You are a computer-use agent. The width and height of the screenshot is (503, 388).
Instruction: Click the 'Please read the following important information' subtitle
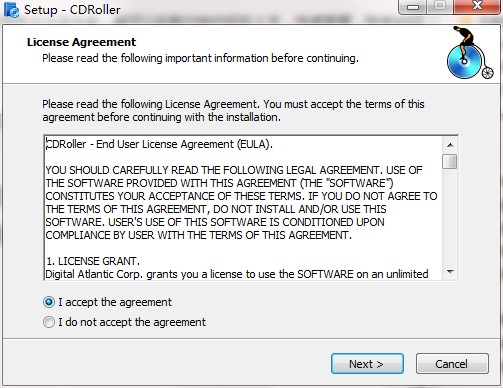pyautogui.click(x=200, y=58)
